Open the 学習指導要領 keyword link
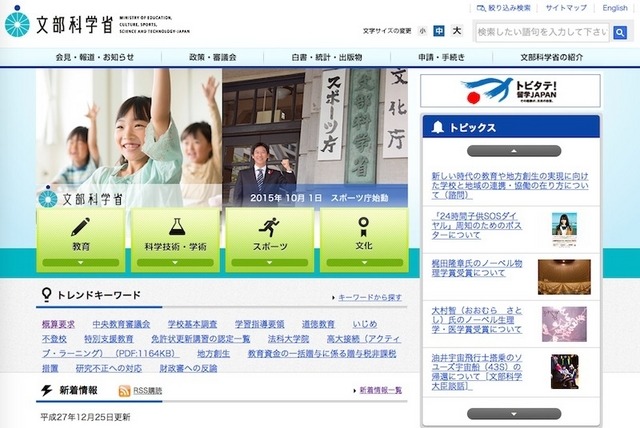640x428 pixels. tap(259, 324)
